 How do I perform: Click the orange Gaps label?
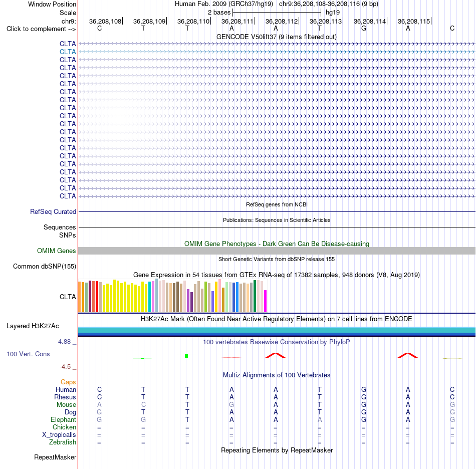[68, 382]
